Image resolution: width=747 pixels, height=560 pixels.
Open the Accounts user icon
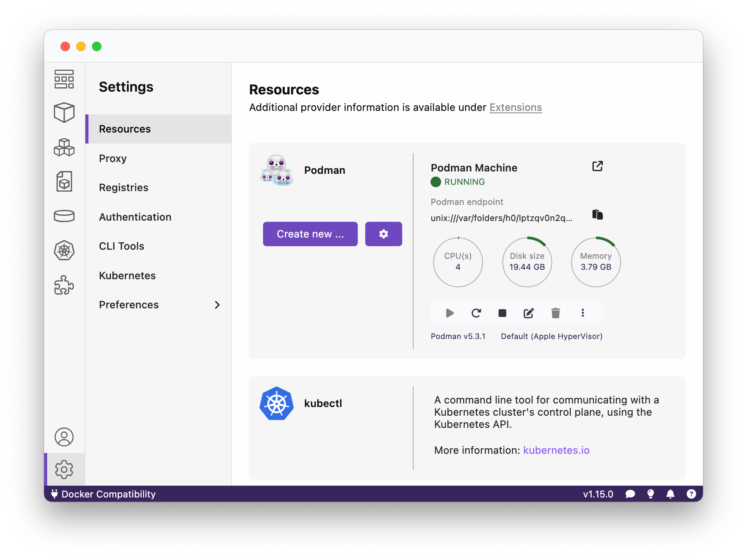64,437
